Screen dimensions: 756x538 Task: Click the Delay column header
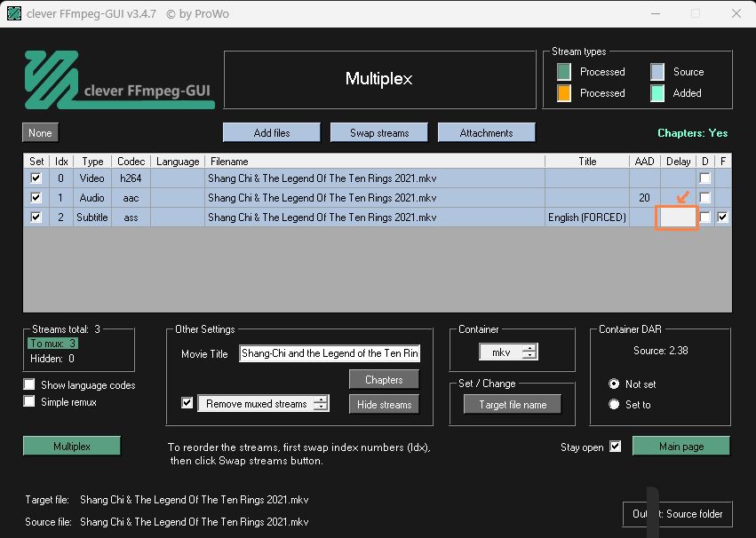[678, 162]
